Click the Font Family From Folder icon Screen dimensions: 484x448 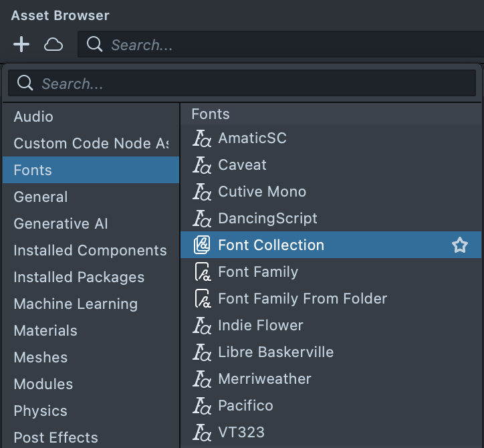[202, 299]
